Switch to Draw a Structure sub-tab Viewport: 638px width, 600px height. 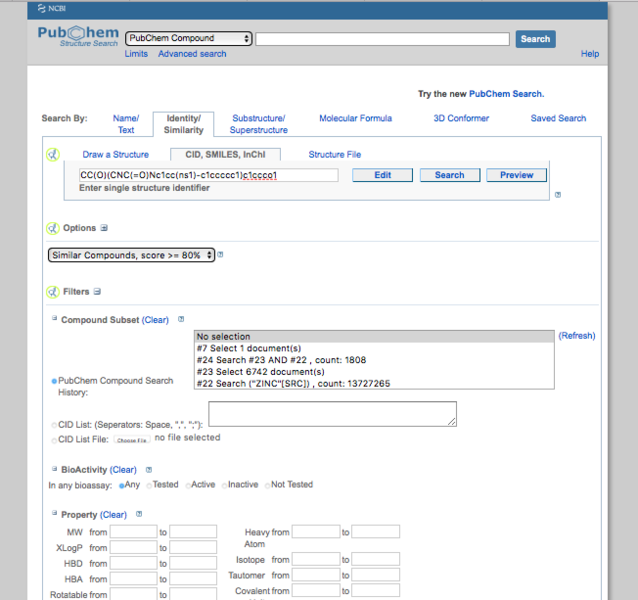tap(116, 155)
